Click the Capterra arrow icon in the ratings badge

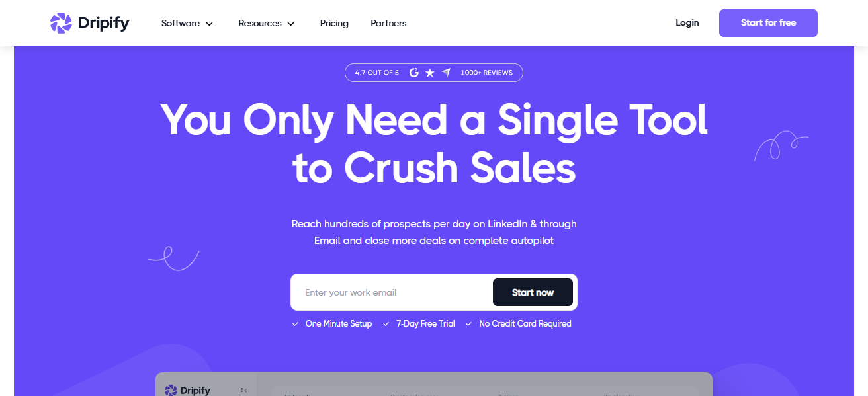point(446,73)
